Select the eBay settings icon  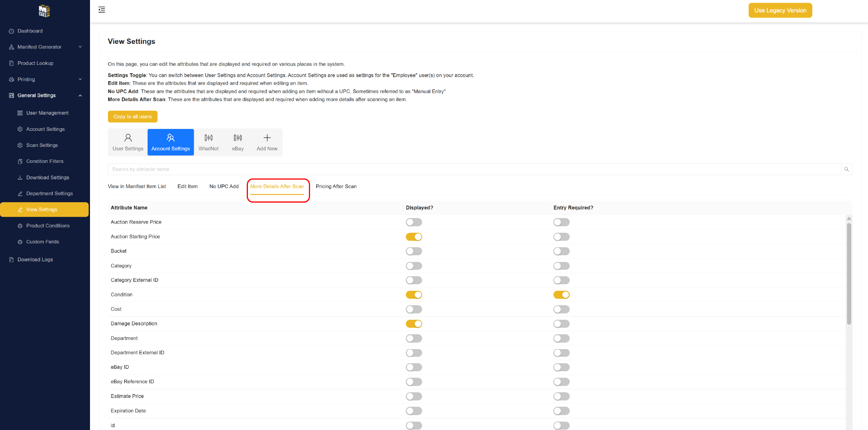pos(238,138)
